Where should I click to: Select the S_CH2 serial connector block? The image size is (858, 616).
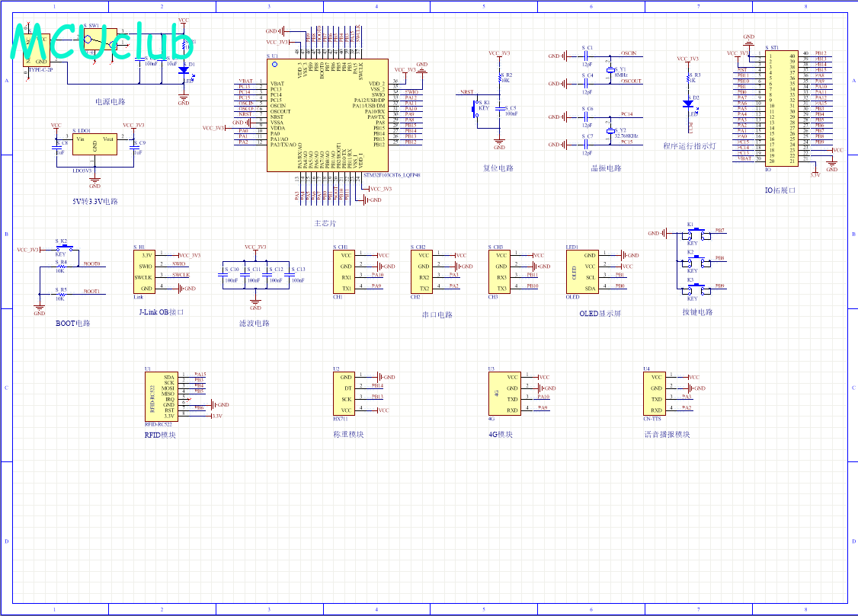point(422,272)
